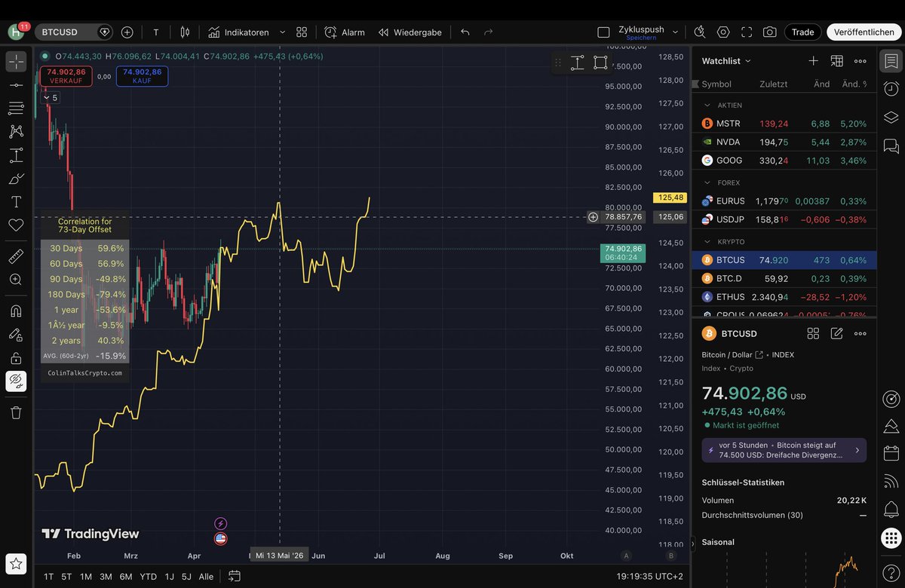Toggle the B scale button

[x=671, y=556]
